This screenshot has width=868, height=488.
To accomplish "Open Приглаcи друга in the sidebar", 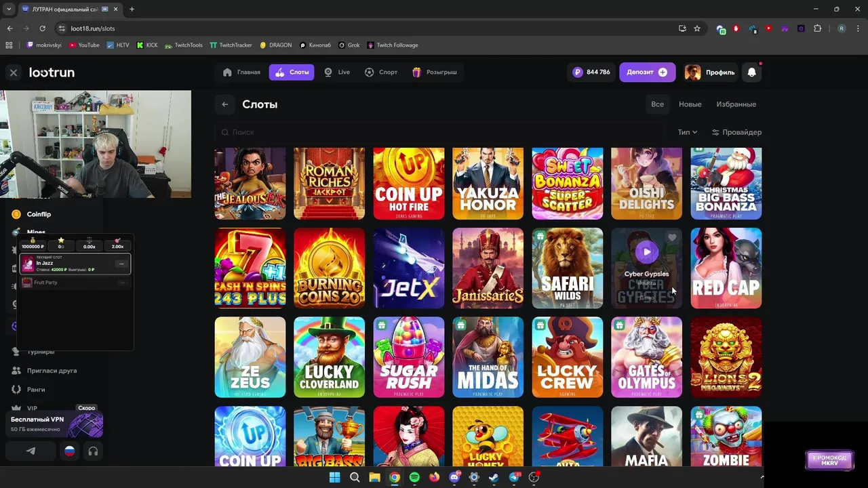I will coord(44,371).
